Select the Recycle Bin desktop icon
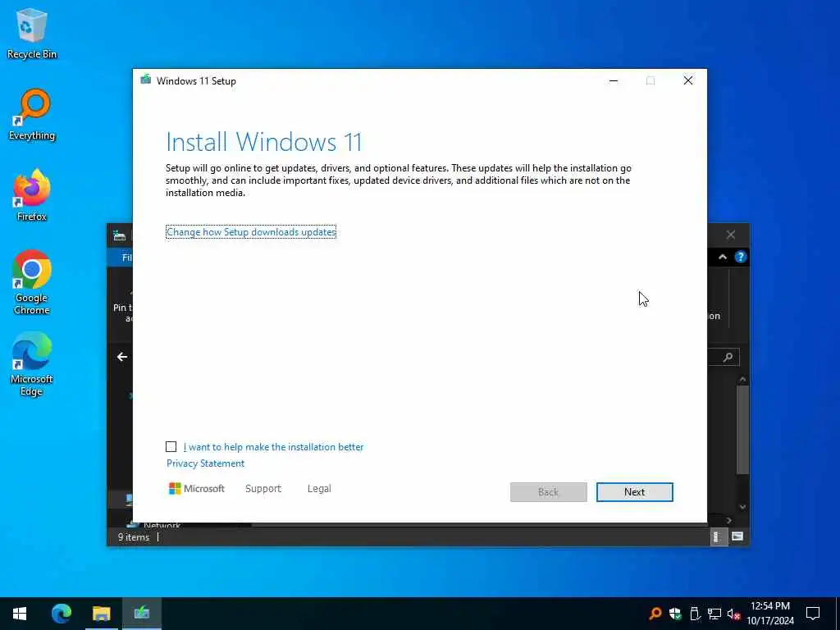Image resolution: width=840 pixels, height=630 pixels. click(32, 33)
